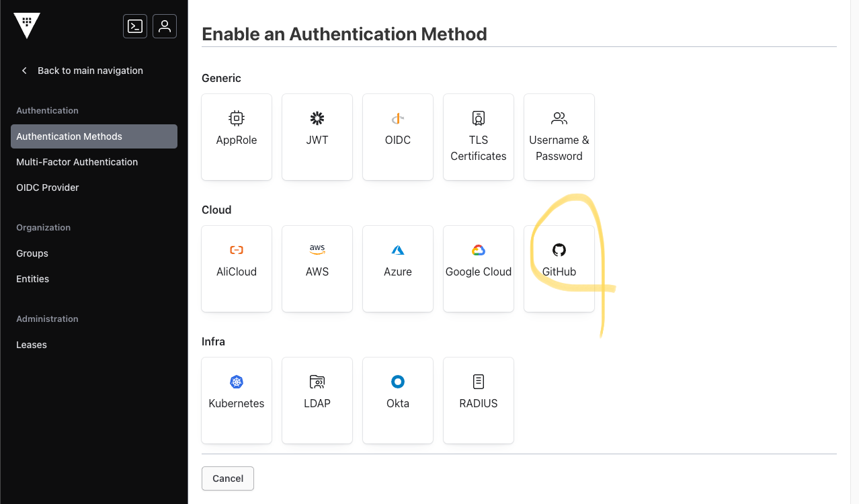The image size is (859, 504).
Task: Choose the GitHub label text
Action: coord(559,272)
